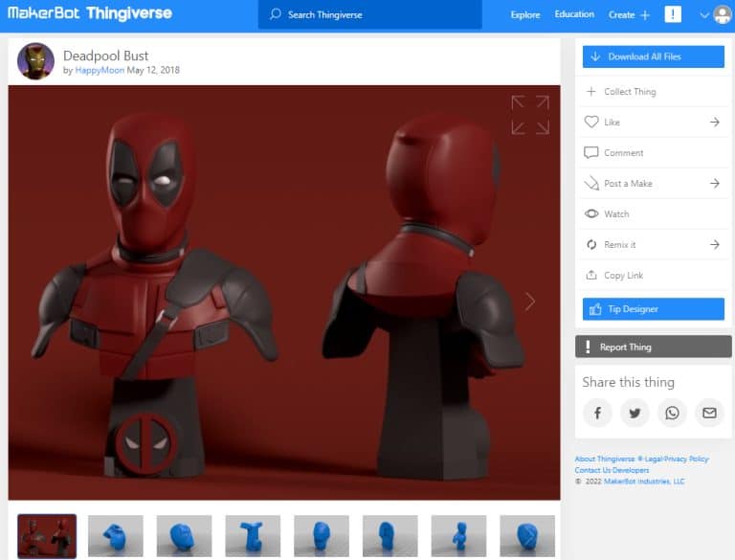This screenshot has height=560, width=735.
Task: Click the download arrow icon
Action: point(595,56)
